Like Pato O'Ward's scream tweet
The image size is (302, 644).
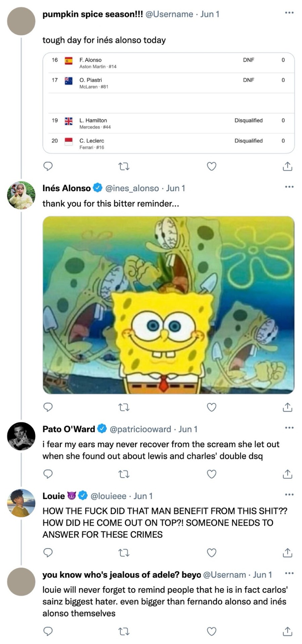[x=211, y=474]
